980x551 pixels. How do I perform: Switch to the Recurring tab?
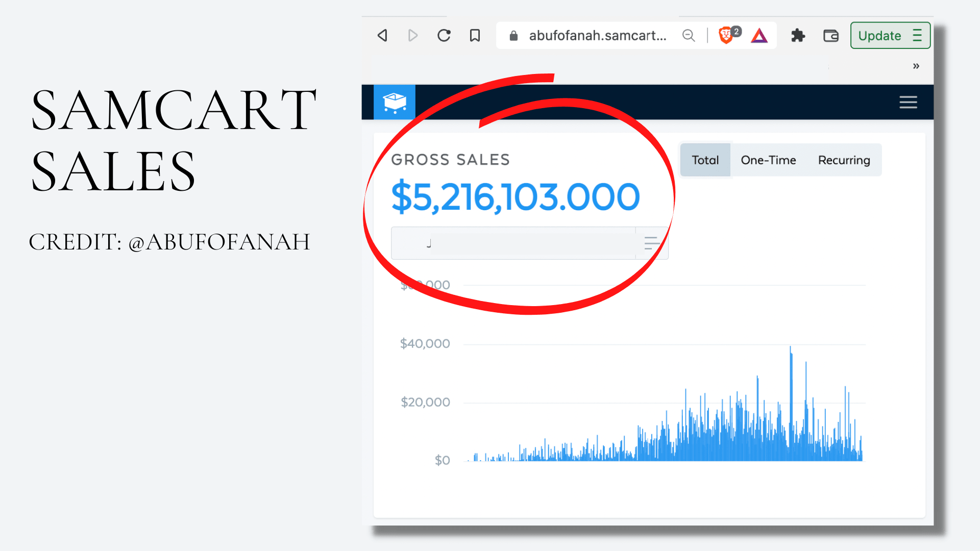(x=844, y=160)
